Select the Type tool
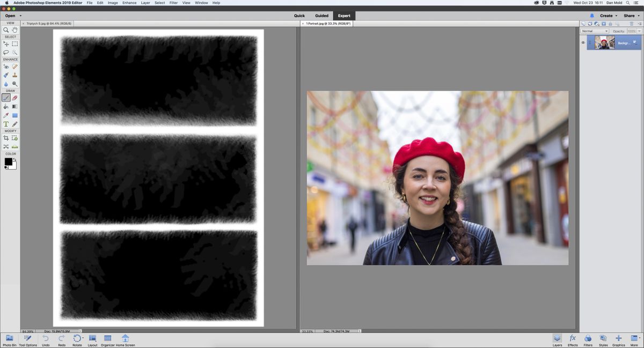Image resolution: width=644 pixels, height=348 pixels. [6, 124]
